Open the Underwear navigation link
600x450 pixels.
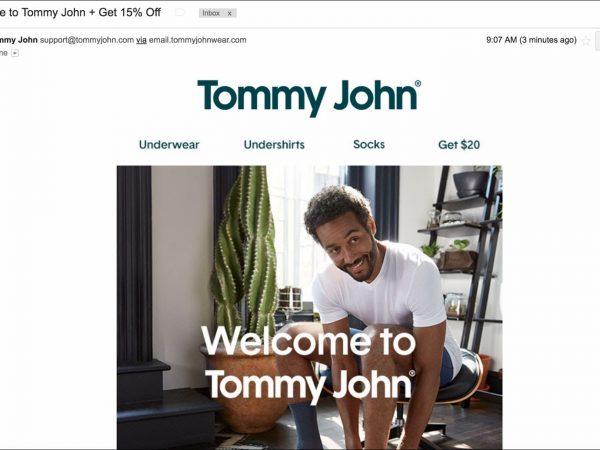coord(169,145)
